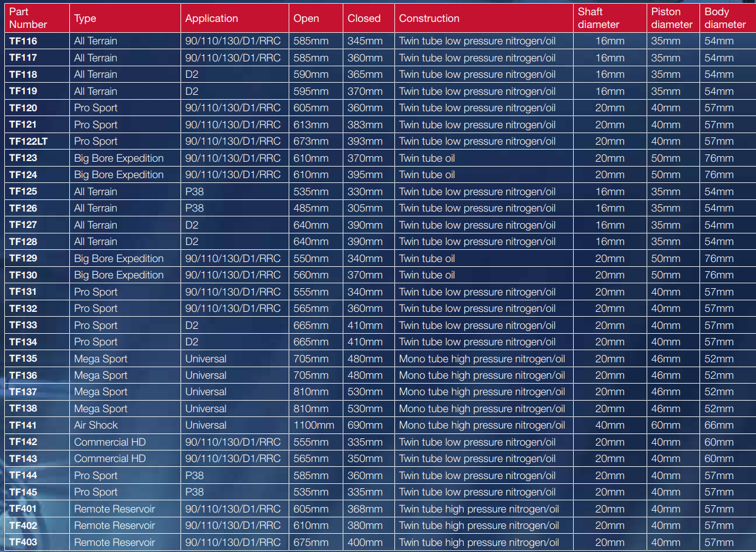This screenshot has height=552, width=756.
Task: Select the 675mm open value for TF403
Action: (x=311, y=543)
